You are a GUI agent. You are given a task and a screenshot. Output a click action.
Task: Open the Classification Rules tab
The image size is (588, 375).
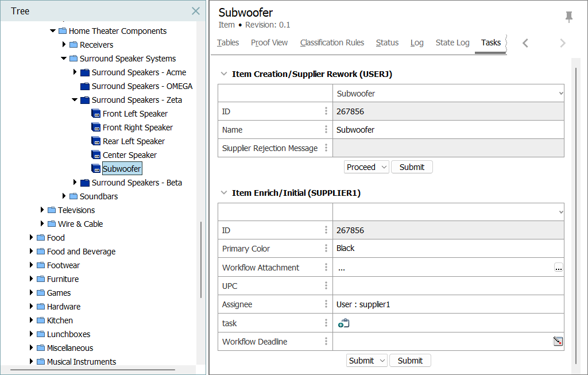[x=332, y=42]
